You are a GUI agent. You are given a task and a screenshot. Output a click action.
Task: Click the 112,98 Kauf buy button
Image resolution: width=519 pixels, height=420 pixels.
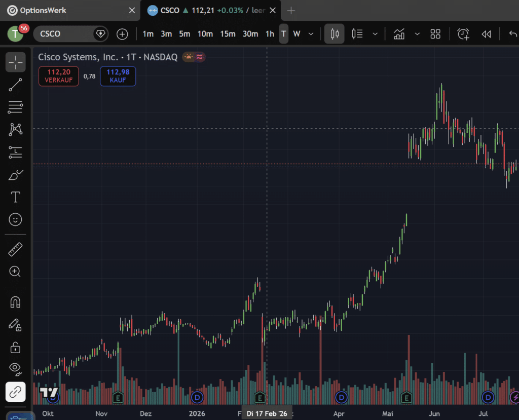(118, 76)
